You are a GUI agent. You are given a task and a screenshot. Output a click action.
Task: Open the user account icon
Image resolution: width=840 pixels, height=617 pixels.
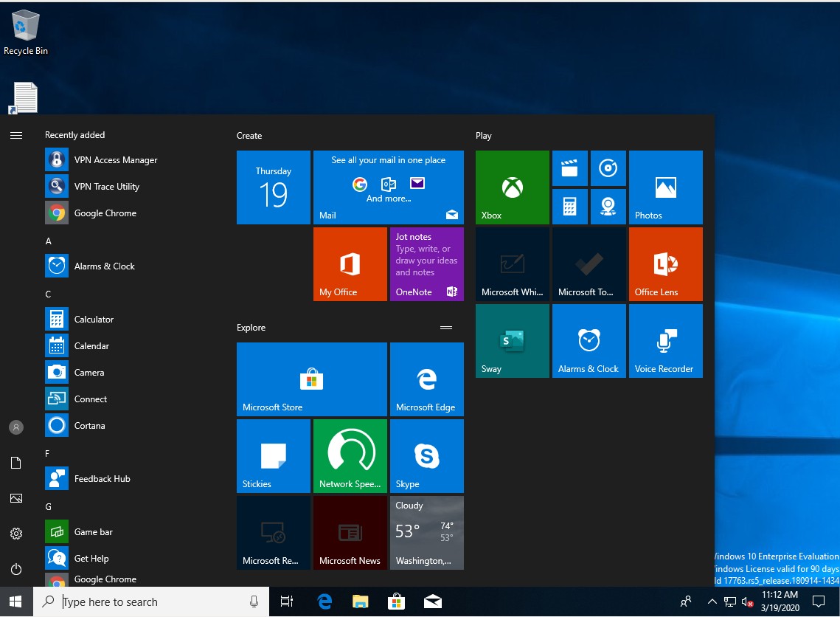pos(16,427)
